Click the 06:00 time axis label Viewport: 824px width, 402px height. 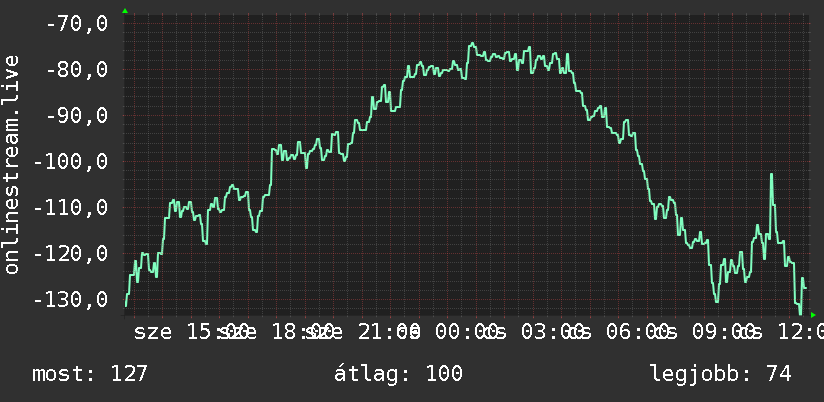[637, 332]
